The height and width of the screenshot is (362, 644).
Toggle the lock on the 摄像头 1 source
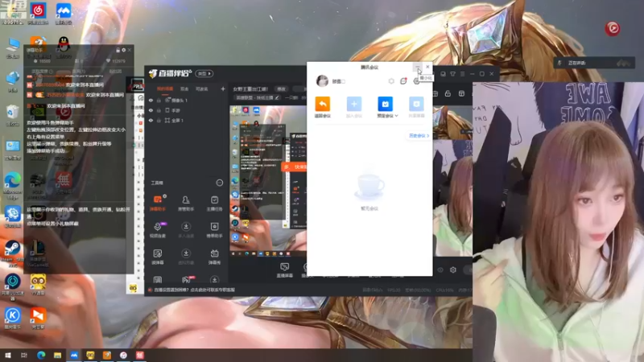159,100
